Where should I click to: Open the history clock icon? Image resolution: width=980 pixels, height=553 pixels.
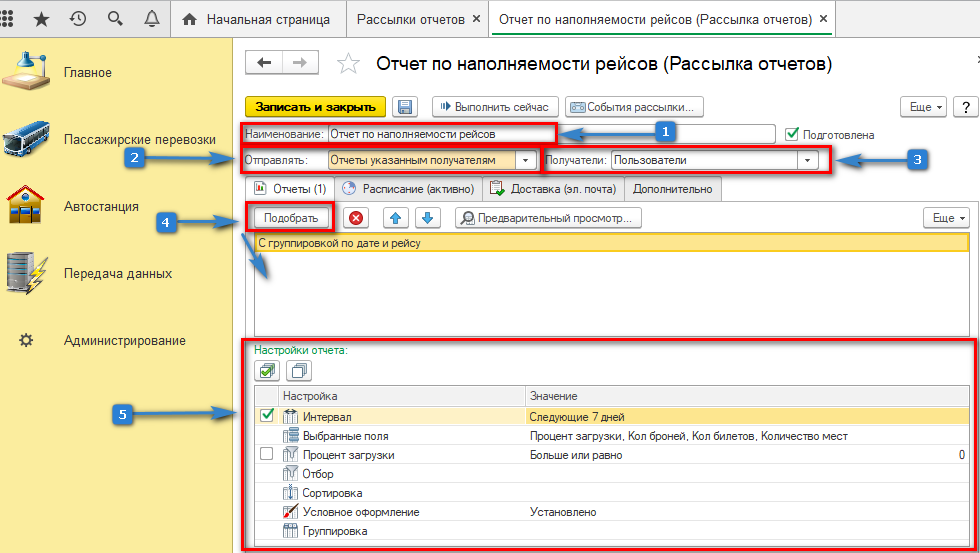pos(78,18)
